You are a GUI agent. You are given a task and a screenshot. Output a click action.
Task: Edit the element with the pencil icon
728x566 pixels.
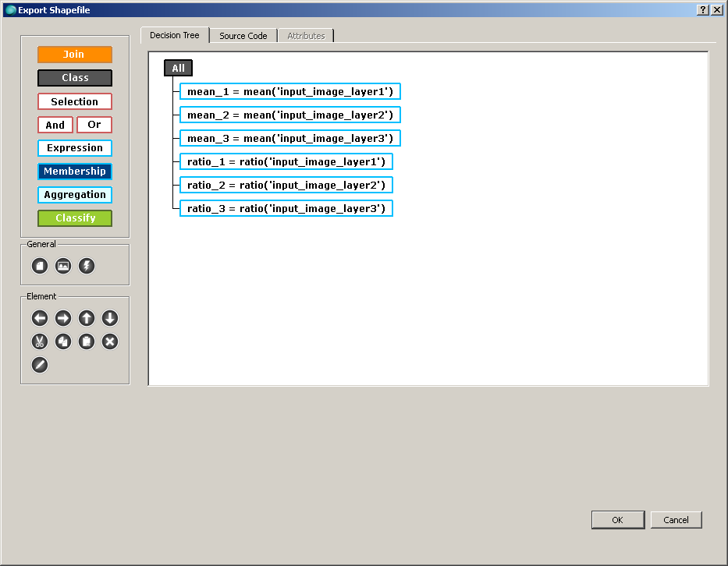(39, 365)
